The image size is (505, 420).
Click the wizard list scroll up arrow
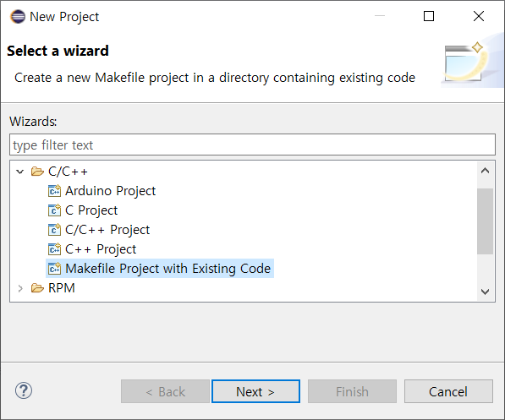coord(485,171)
